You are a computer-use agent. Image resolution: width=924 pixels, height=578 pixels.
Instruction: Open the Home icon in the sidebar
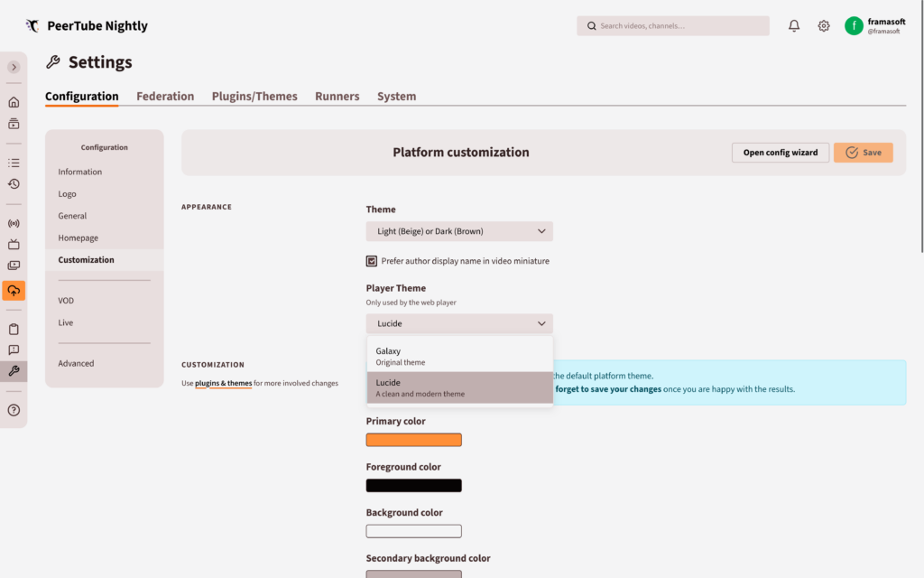[14, 101]
